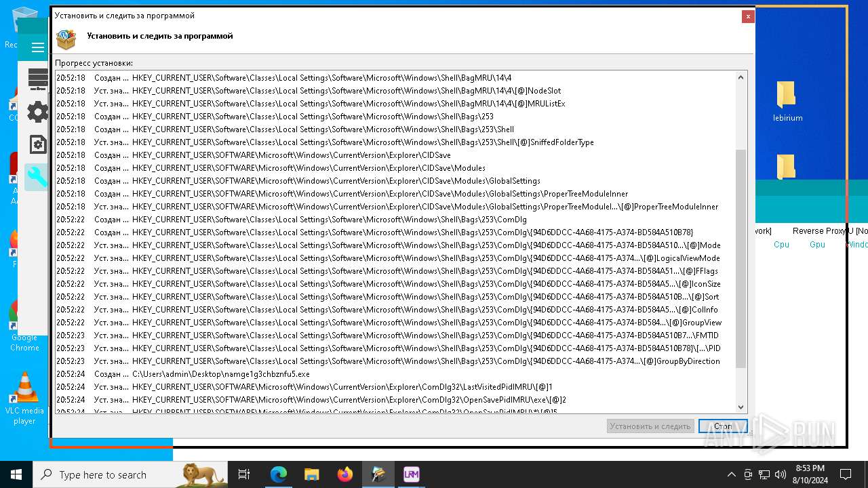Select log row ending MRUListEx
Image resolution: width=868 pixels, height=488 pixels.
(395, 104)
